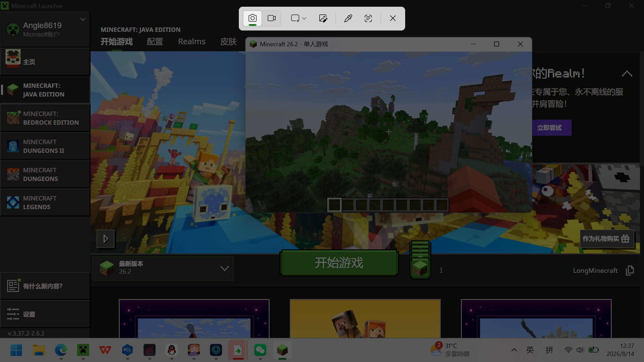
Task: Switch to the 开始游戏 tab
Action: click(x=117, y=42)
